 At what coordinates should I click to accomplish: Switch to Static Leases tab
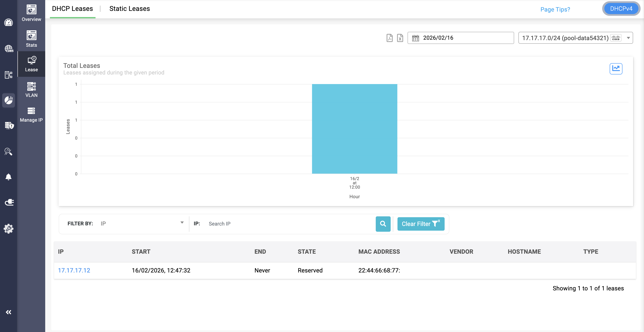click(129, 9)
